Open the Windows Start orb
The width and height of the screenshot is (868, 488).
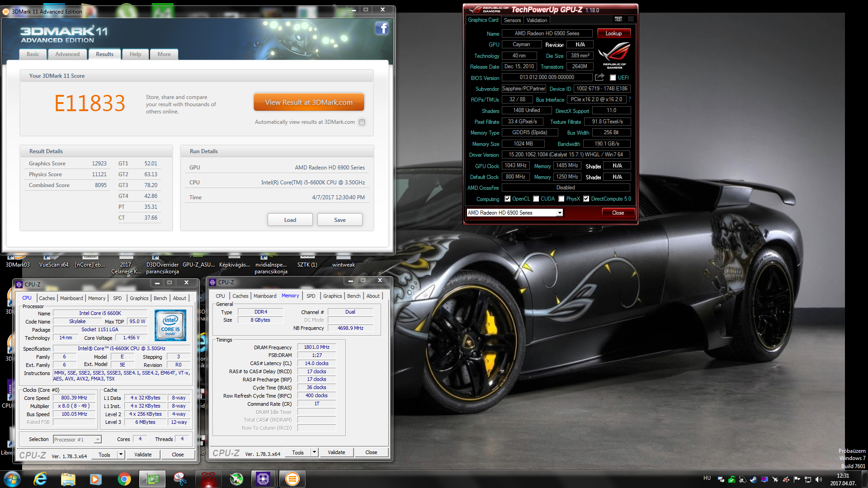coord(12,479)
